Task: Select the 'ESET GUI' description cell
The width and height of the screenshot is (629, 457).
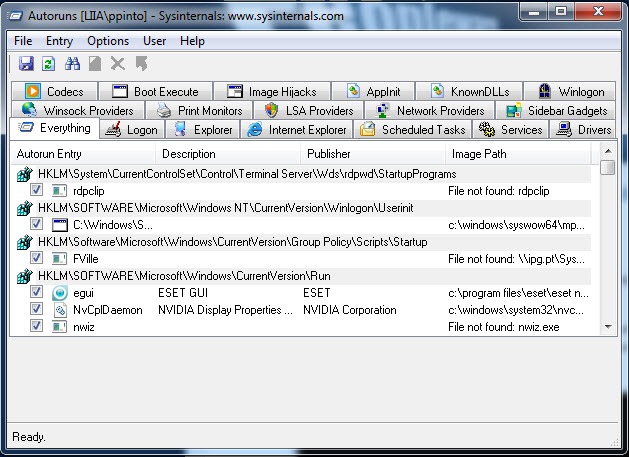Action: pyautogui.click(x=183, y=293)
